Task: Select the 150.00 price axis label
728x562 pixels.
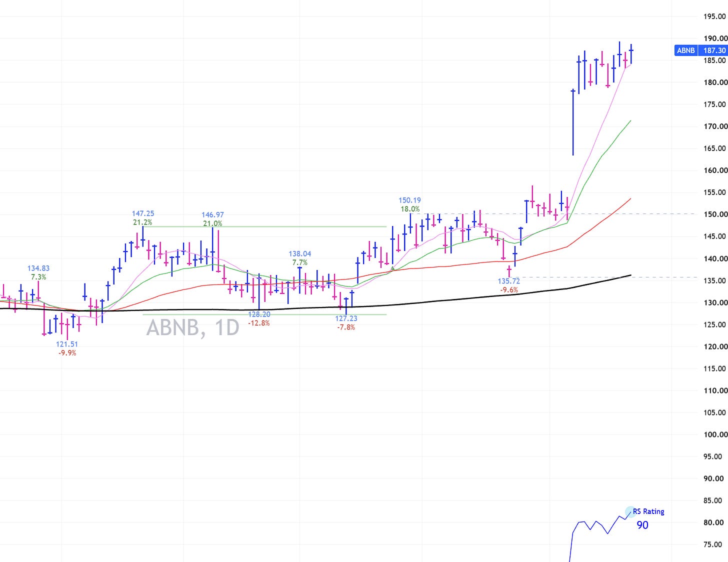Action: pyautogui.click(x=715, y=214)
